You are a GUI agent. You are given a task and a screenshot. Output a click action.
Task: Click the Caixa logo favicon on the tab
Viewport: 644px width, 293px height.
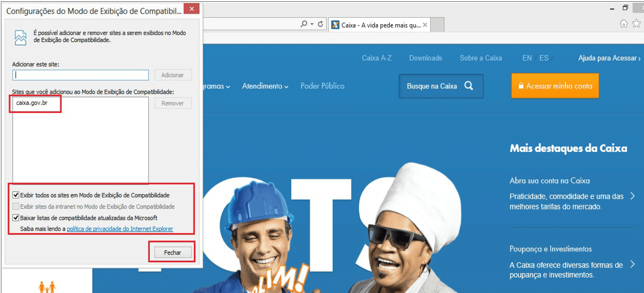335,25
